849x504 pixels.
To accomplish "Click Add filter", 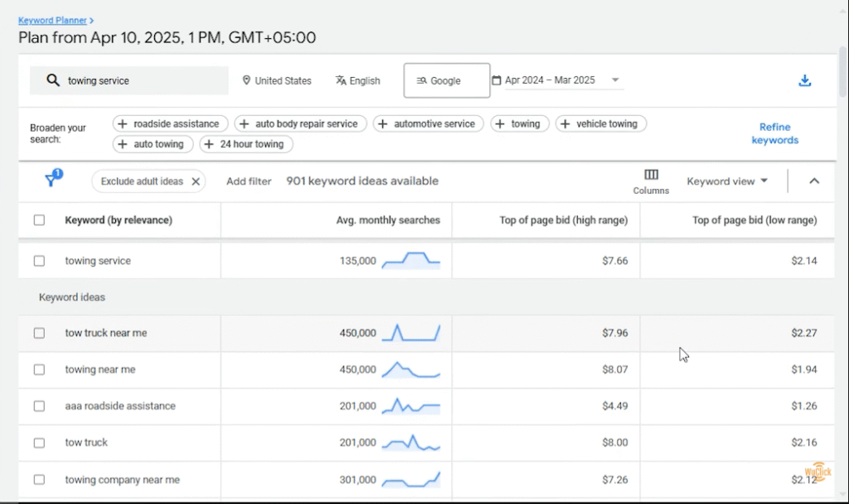I will [249, 182].
